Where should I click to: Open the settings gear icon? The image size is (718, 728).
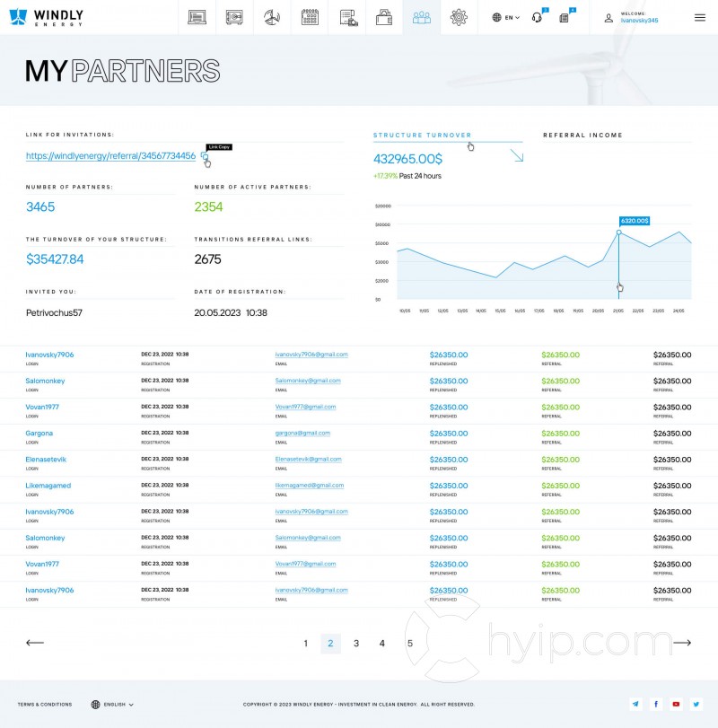click(x=459, y=17)
